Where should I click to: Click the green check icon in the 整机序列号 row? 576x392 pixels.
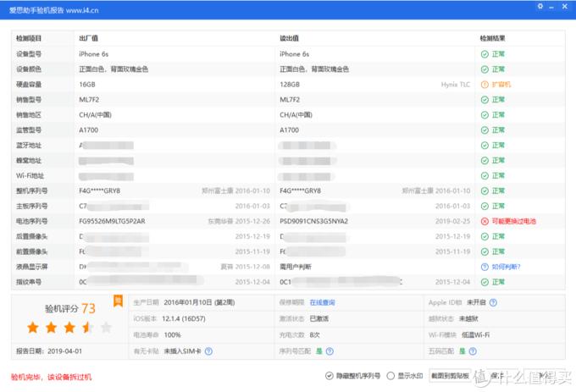pos(485,190)
